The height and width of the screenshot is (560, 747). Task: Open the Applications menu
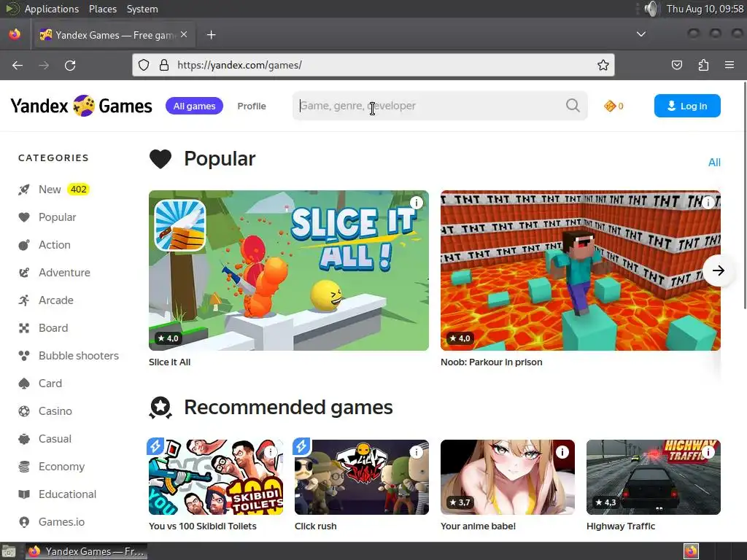[x=52, y=9]
